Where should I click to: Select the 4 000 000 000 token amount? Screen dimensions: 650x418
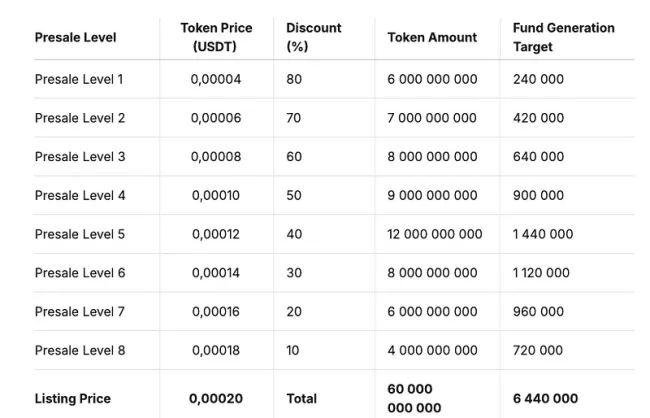point(432,351)
